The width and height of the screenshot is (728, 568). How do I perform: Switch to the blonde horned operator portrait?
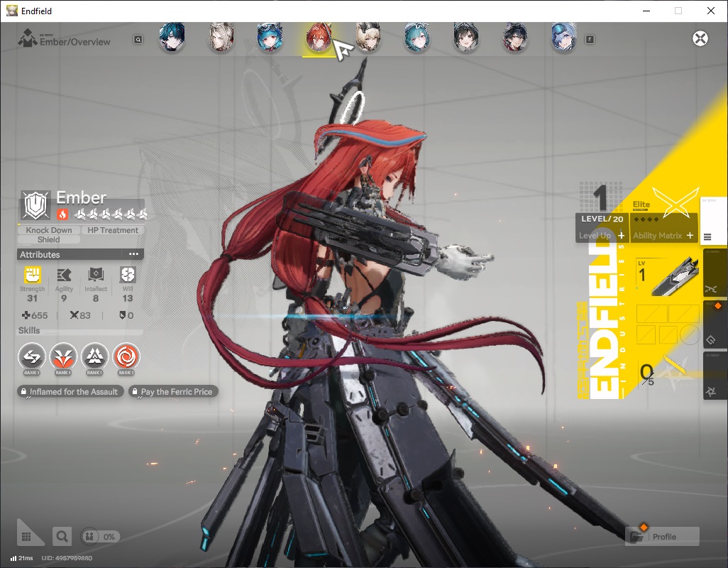368,37
